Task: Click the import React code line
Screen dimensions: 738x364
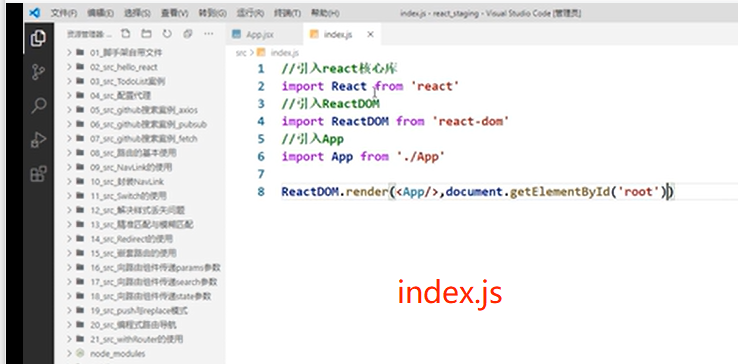Action: click(370, 86)
